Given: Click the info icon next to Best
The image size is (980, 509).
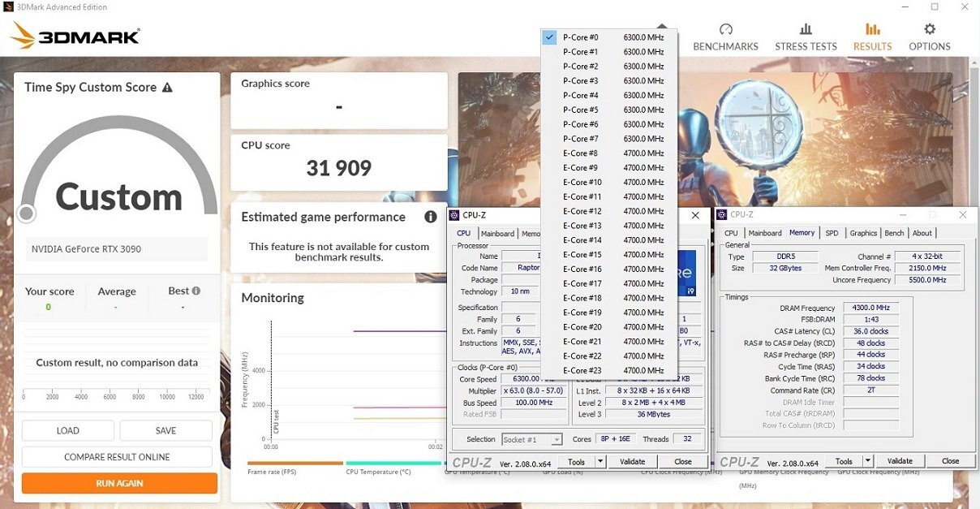Looking at the screenshot, I should (196, 291).
